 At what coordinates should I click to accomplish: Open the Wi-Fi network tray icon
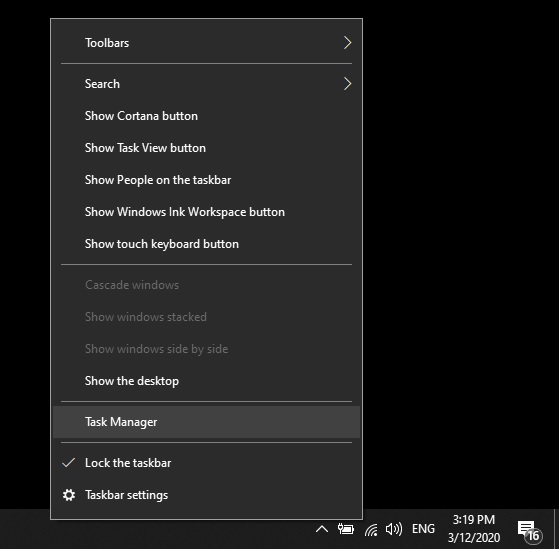point(371,529)
